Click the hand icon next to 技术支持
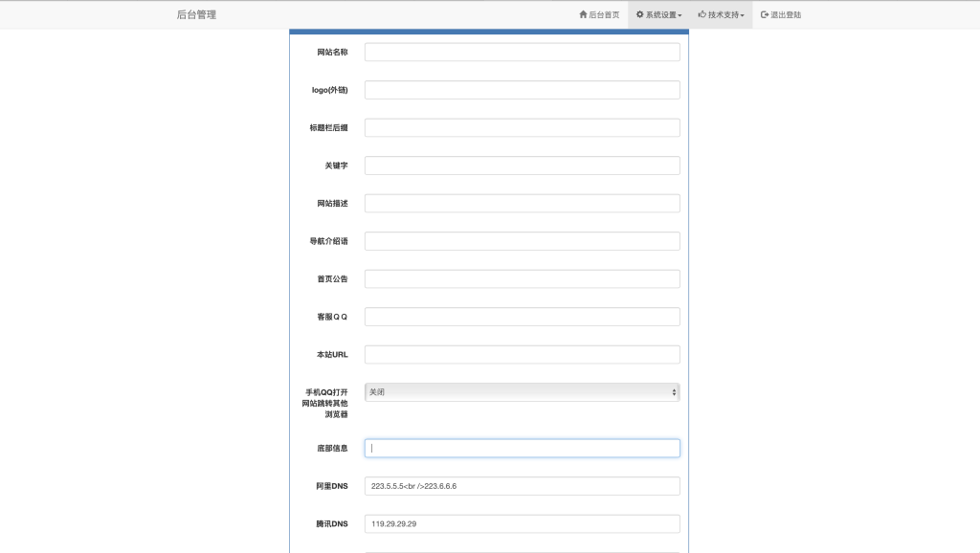 pyautogui.click(x=702, y=14)
